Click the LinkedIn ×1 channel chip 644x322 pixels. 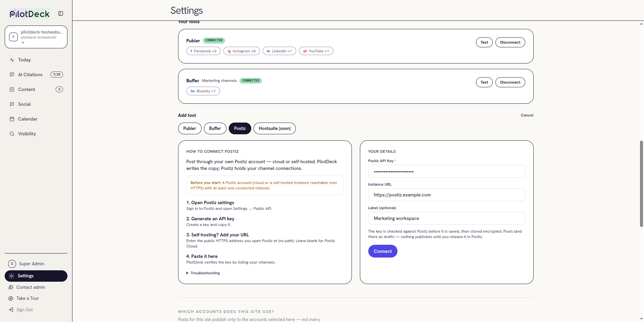click(x=279, y=51)
